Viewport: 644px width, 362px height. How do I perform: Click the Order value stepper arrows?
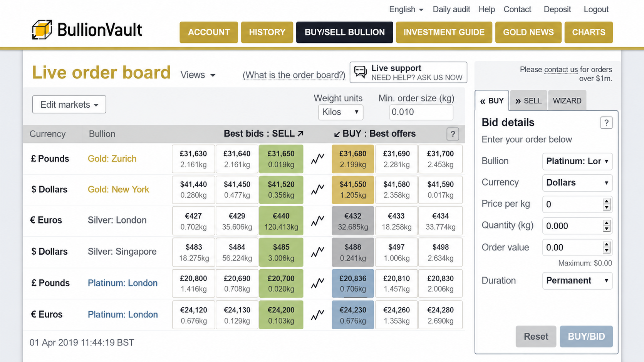click(607, 247)
